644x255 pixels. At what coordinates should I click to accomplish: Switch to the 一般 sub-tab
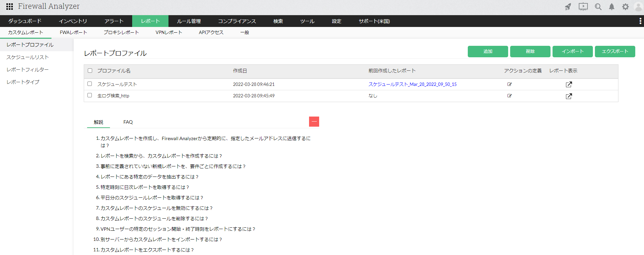click(x=244, y=33)
